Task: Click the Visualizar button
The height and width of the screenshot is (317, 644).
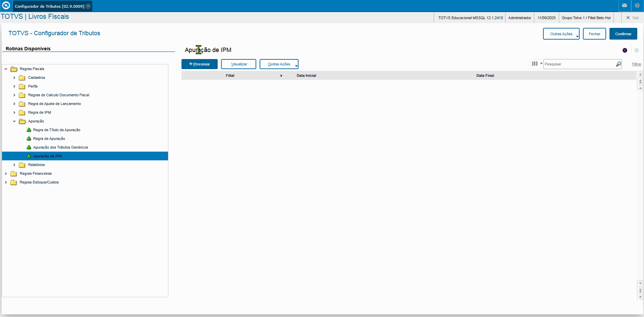Action: point(239,64)
